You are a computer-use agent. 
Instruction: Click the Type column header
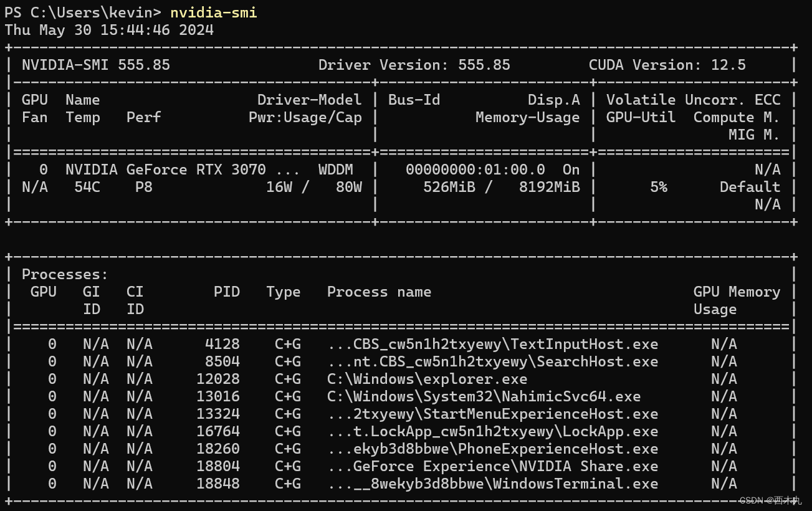tap(283, 292)
